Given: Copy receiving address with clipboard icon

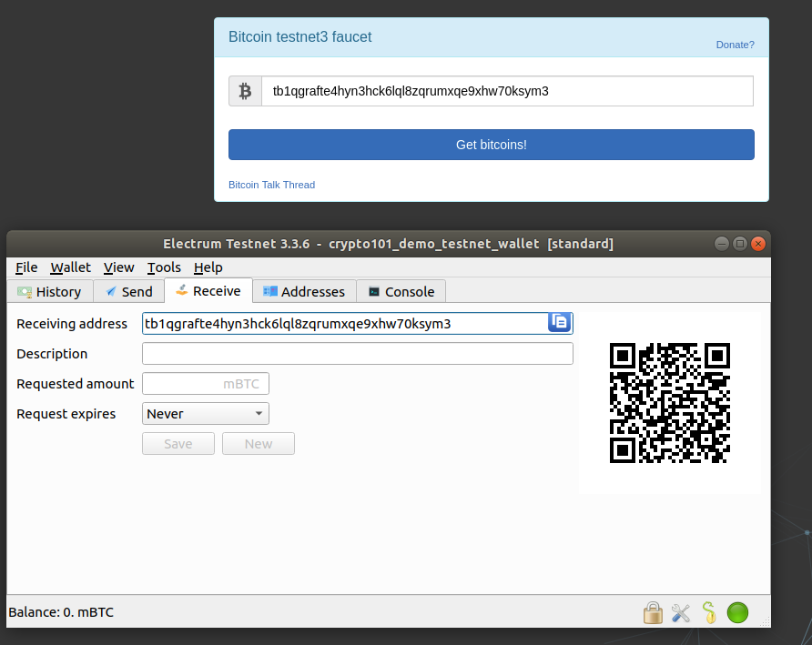Looking at the screenshot, I should point(559,322).
